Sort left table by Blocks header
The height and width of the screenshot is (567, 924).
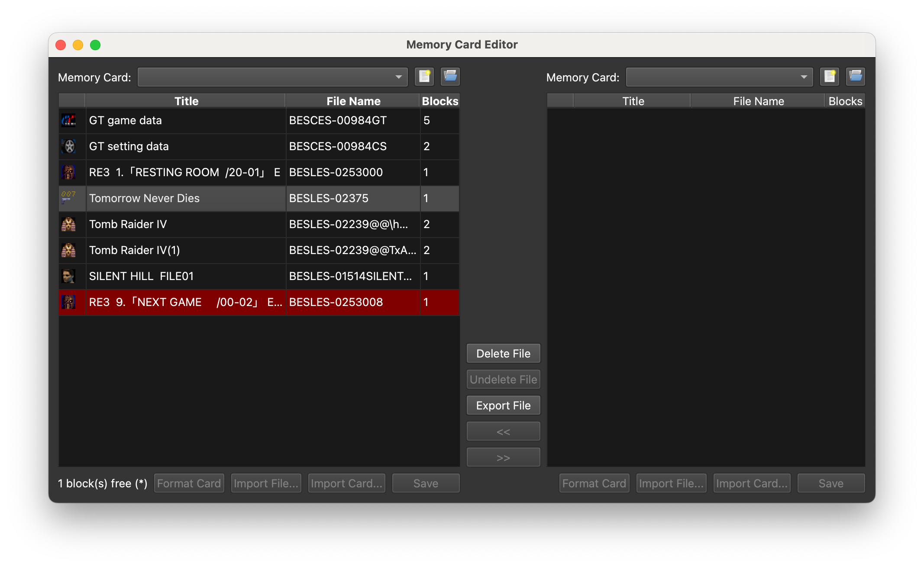tap(440, 101)
